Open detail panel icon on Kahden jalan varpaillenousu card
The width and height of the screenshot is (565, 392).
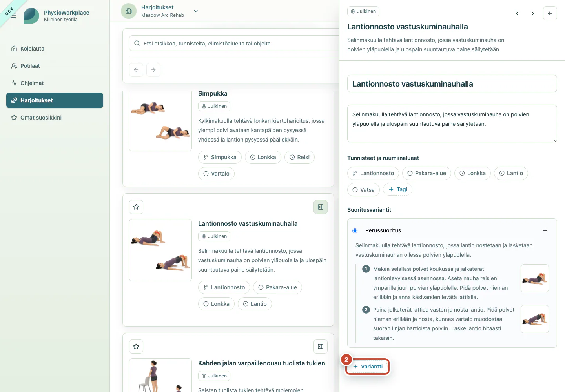[321, 347]
